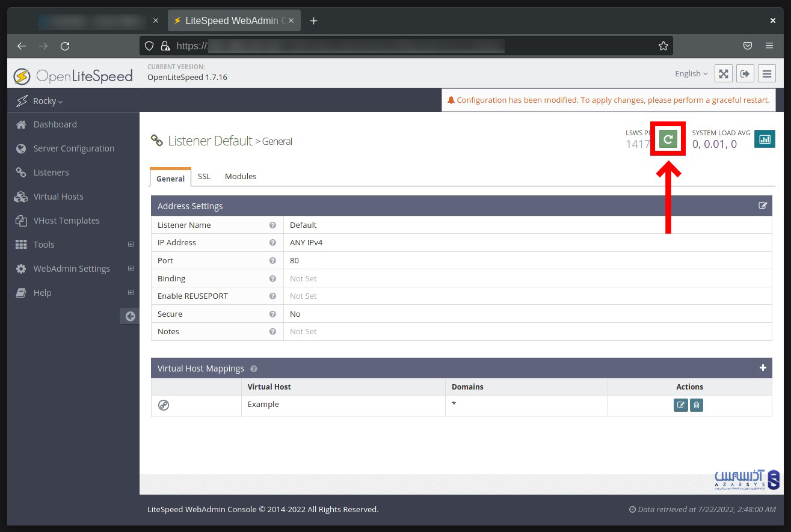The width and height of the screenshot is (791, 532).
Task: Click the system load average values
Action: [714, 144]
